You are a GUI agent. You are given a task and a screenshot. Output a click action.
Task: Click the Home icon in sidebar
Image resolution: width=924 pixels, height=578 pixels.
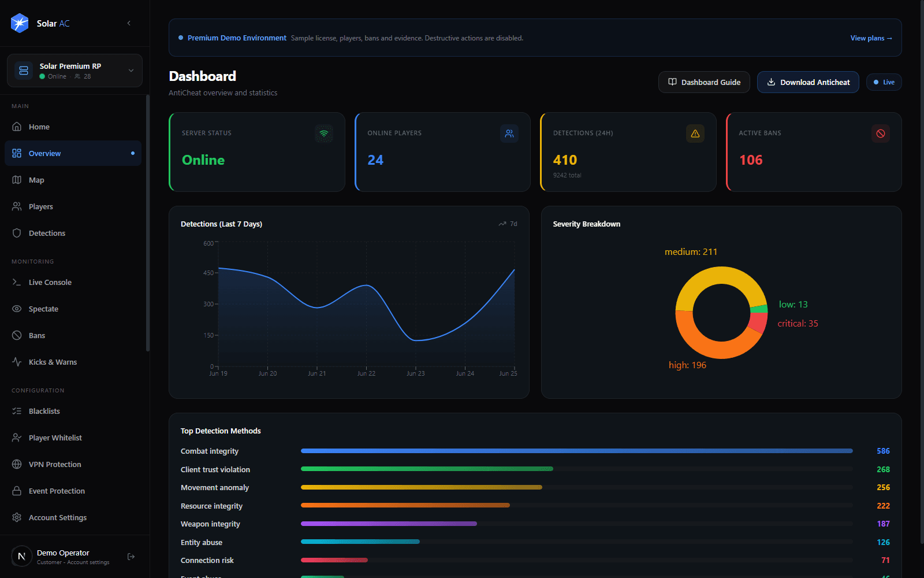coord(17,127)
